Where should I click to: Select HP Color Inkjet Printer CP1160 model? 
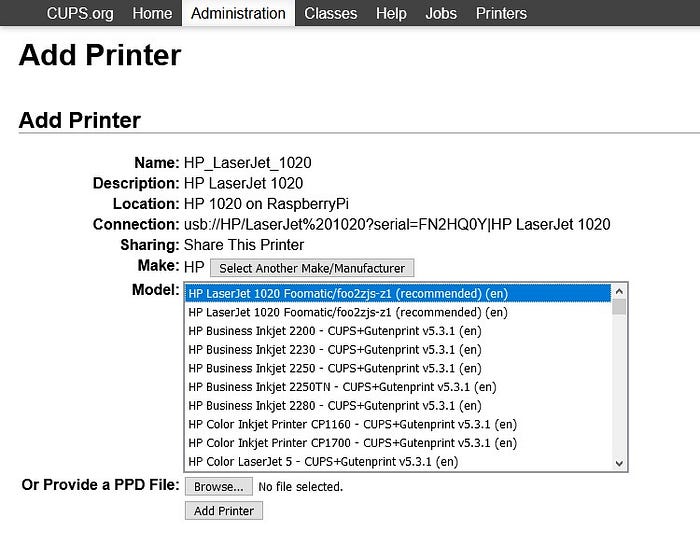pyautogui.click(x=398, y=424)
